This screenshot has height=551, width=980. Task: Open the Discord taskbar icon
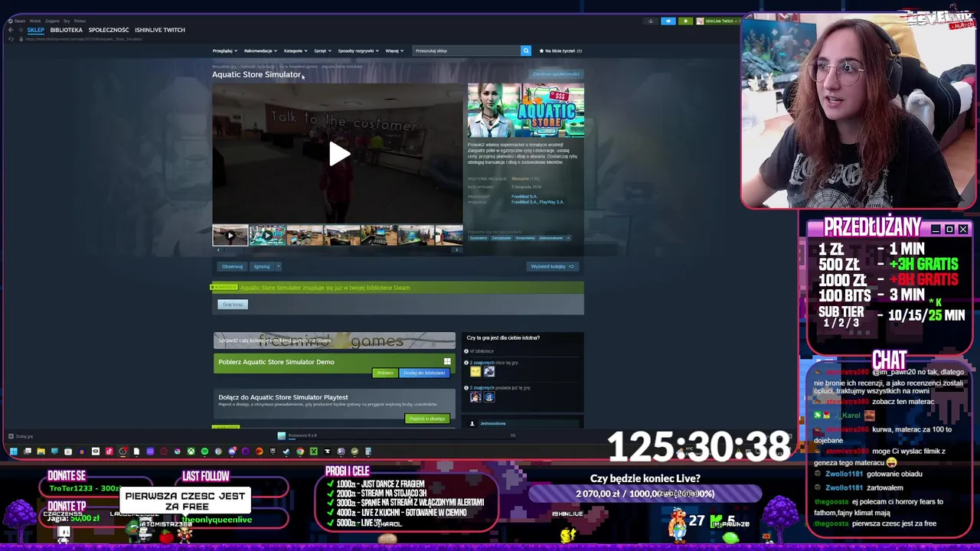click(x=232, y=452)
